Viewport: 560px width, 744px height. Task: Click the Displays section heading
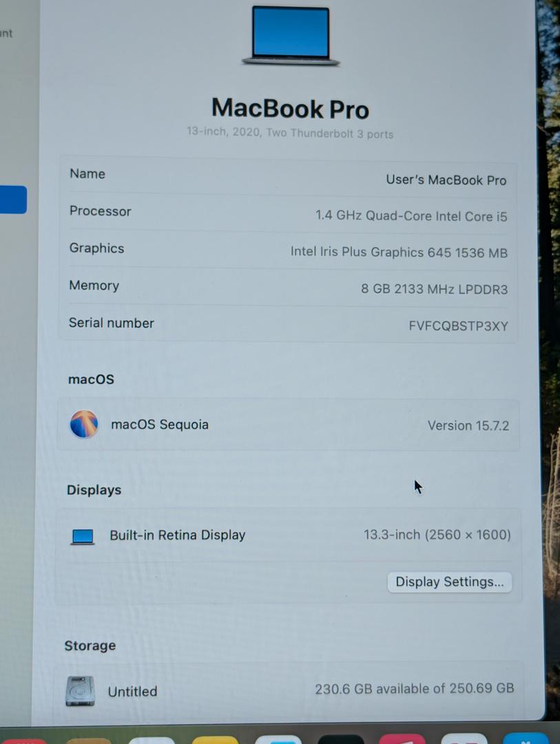(94, 490)
